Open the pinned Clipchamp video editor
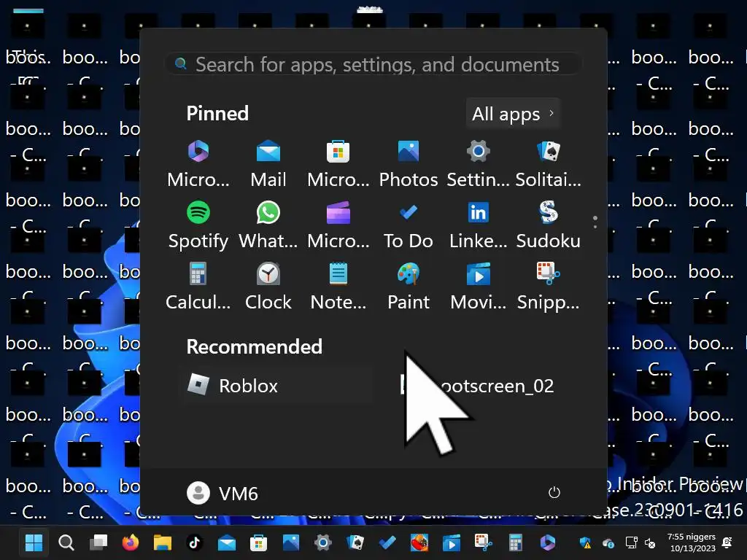 [x=338, y=226]
